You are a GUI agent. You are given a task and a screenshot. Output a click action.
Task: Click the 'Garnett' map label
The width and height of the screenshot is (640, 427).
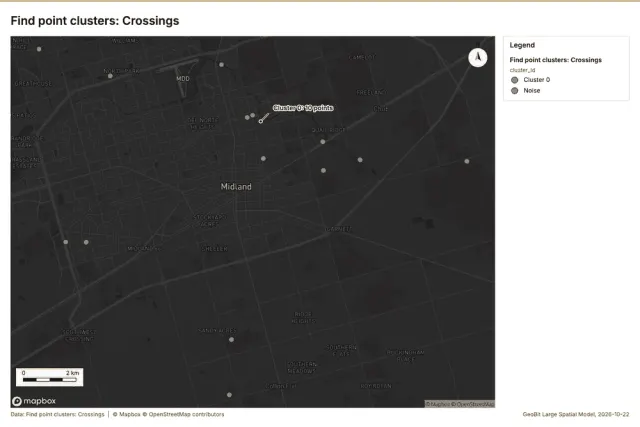pos(338,229)
